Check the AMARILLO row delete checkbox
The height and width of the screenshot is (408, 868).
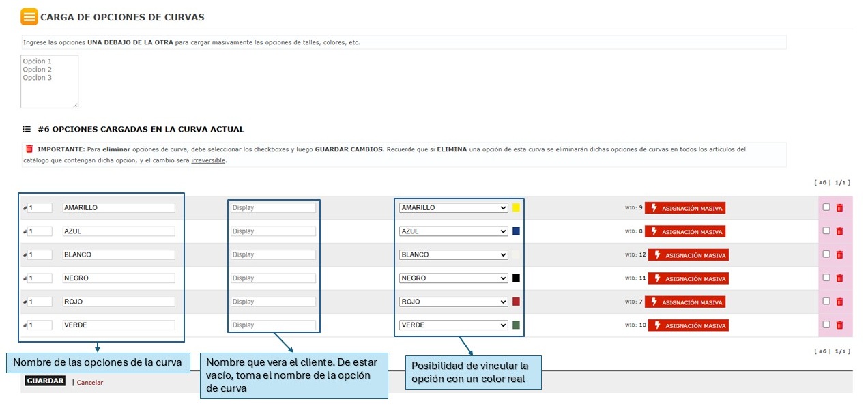(x=826, y=207)
